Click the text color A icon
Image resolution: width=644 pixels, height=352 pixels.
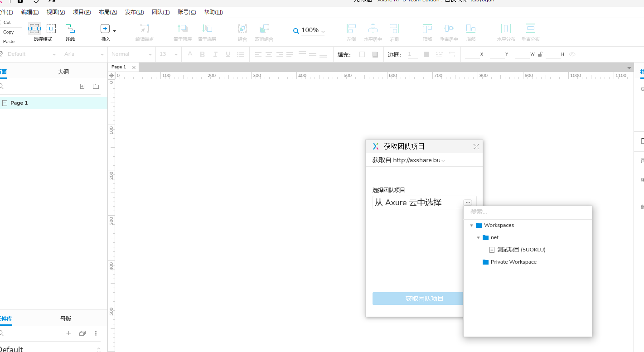(190, 54)
